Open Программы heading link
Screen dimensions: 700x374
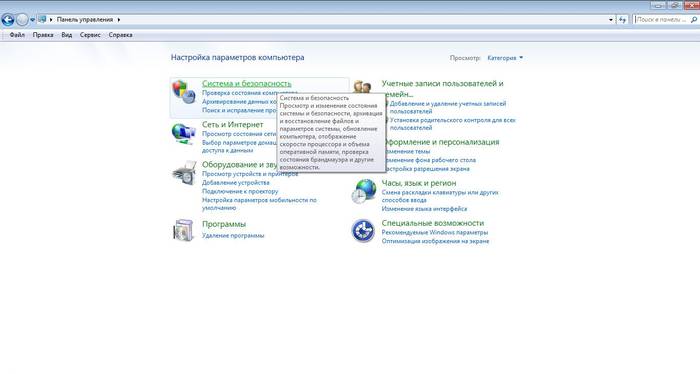pos(224,224)
